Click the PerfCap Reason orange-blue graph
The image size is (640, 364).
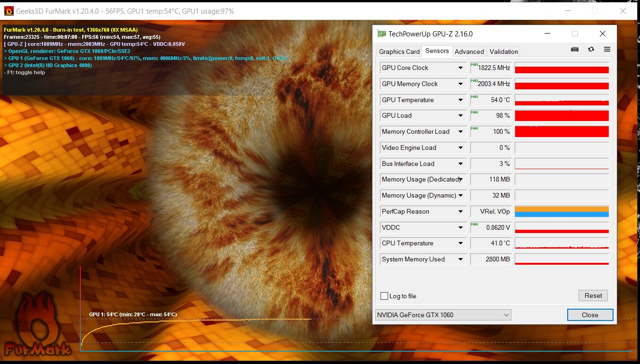pos(562,211)
